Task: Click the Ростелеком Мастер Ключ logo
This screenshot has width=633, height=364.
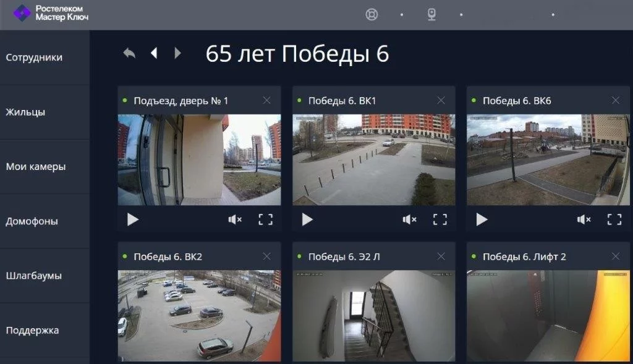Action: [51, 13]
